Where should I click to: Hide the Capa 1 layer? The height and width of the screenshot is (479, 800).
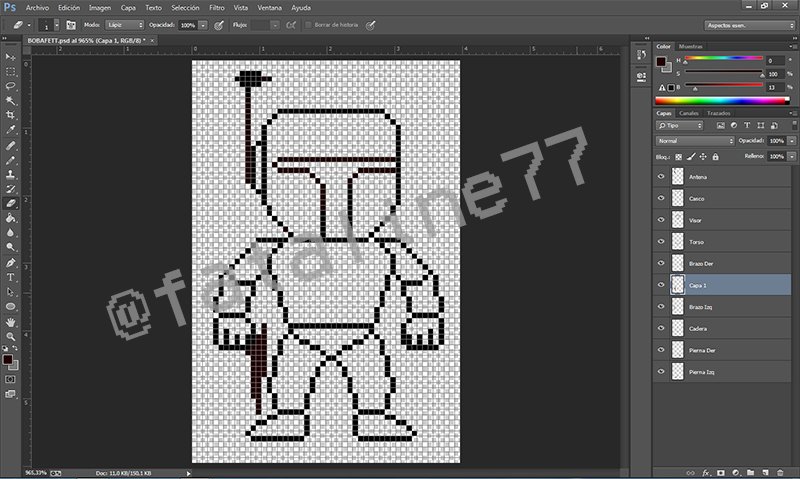[x=661, y=285]
